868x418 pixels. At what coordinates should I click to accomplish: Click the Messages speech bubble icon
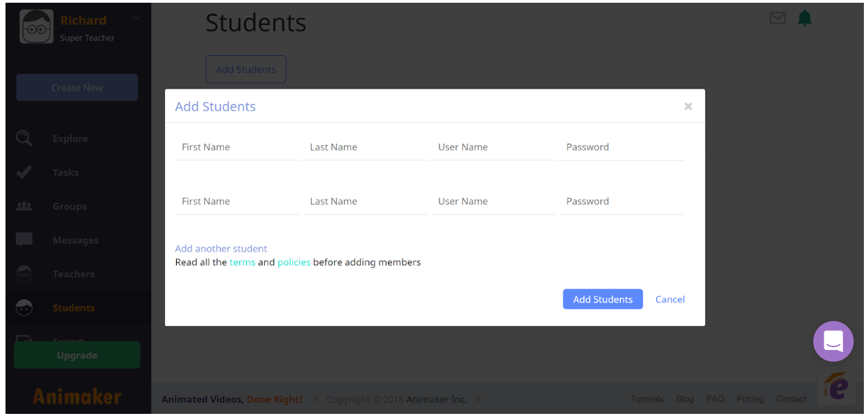tap(24, 240)
